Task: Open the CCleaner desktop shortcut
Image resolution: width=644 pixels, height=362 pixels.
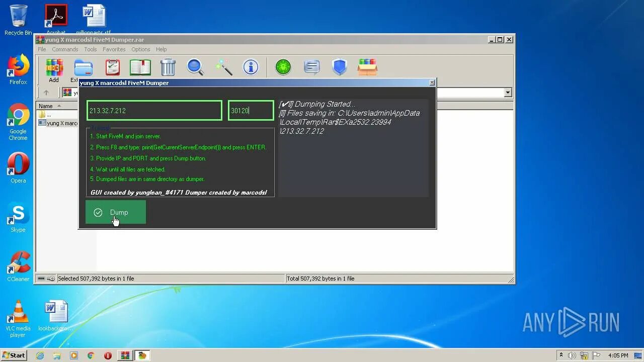Action: [18, 266]
